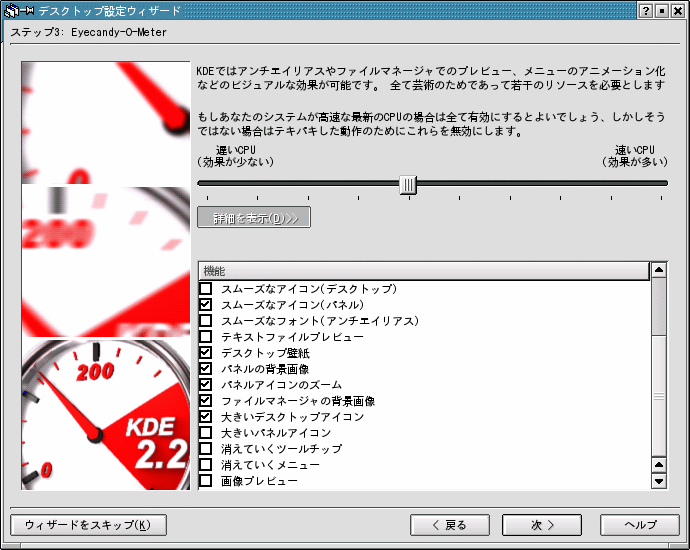Set slider toward 遅いCPU at left end of track
690x550 pixels.
(x=207, y=183)
